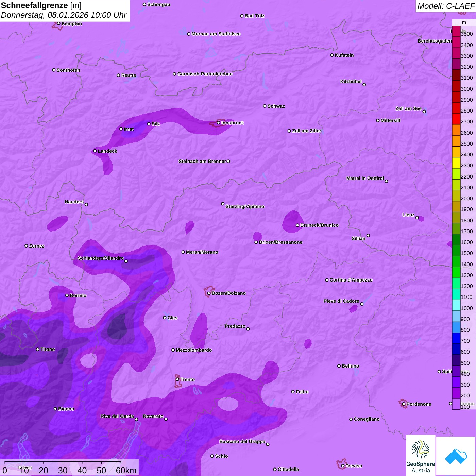Click the Modell: C-LAEF label
This screenshot has width=476, height=476.
(446, 6)
